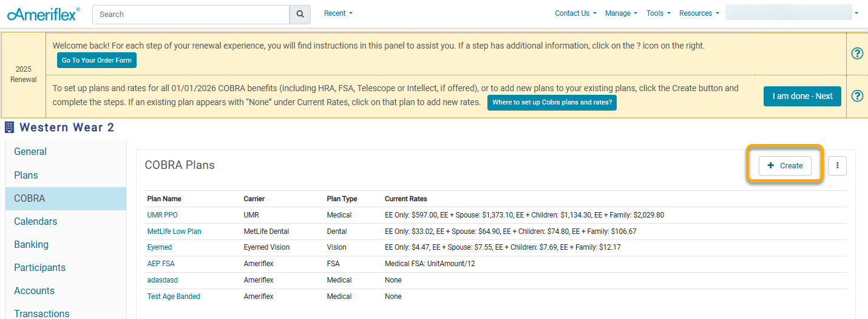Expand the Resources dropdown
This screenshot has width=868, height=319.
pyautogui.click(x=699, y=13)
